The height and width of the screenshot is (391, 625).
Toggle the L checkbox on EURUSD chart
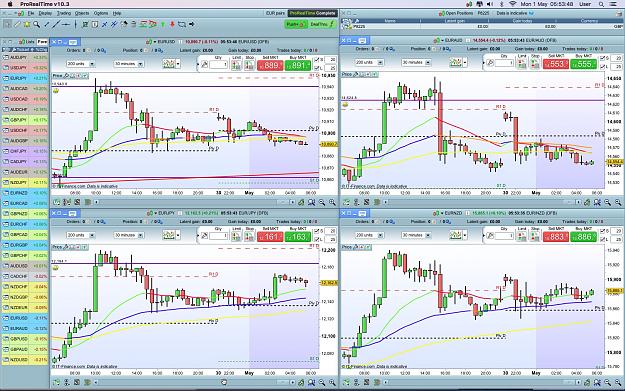pyautogui.click(x=317, y=68)
